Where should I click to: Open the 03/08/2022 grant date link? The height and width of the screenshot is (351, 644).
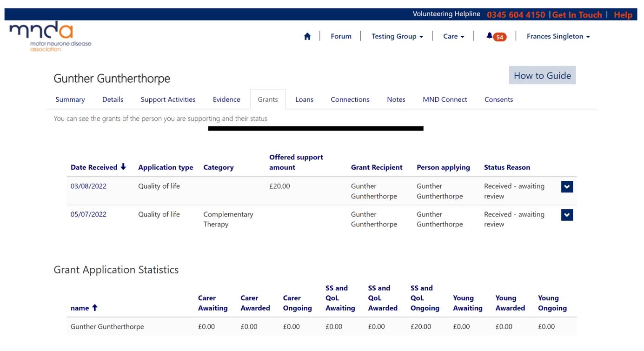coord(88,186)
